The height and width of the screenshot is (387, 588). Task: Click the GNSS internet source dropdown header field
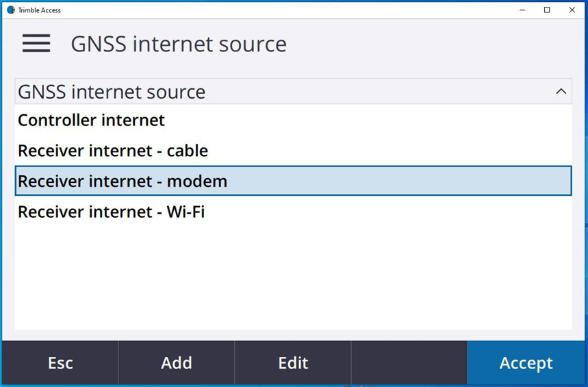(274, 92)
